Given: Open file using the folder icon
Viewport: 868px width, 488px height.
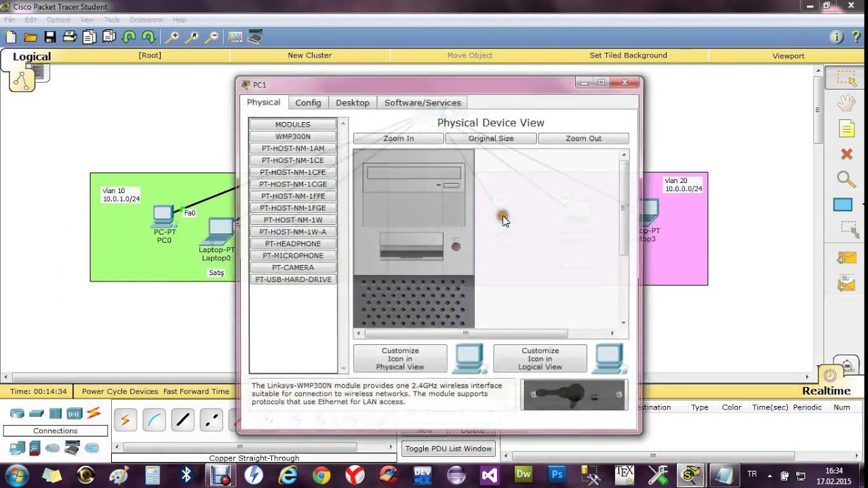Looking at the screenshot, I should click(31, 37).
